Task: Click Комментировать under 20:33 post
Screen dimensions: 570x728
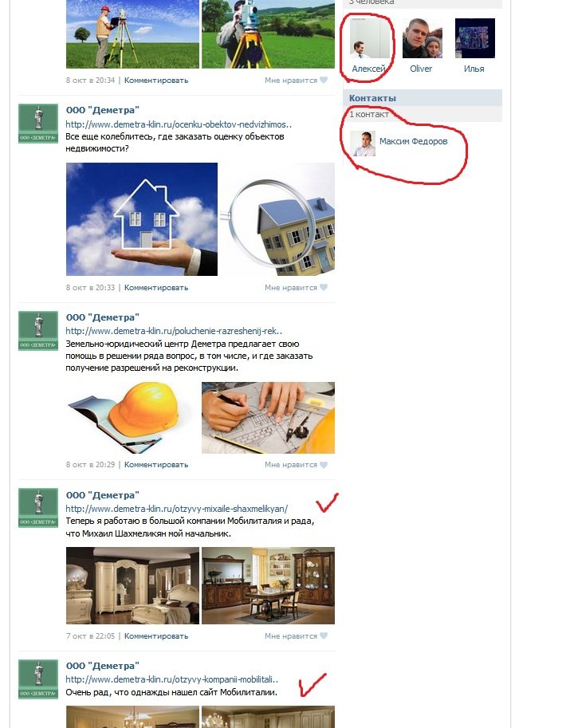Action: (156, 288)
